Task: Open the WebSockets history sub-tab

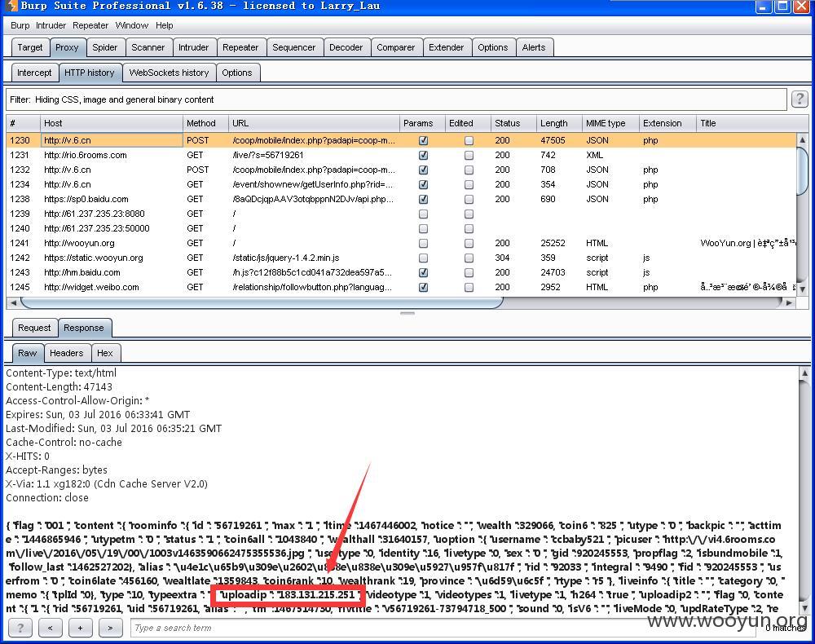Action: coord(169,73)
